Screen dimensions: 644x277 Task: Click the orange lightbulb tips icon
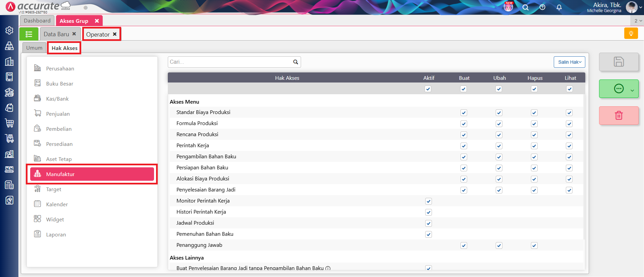[631, 34]
